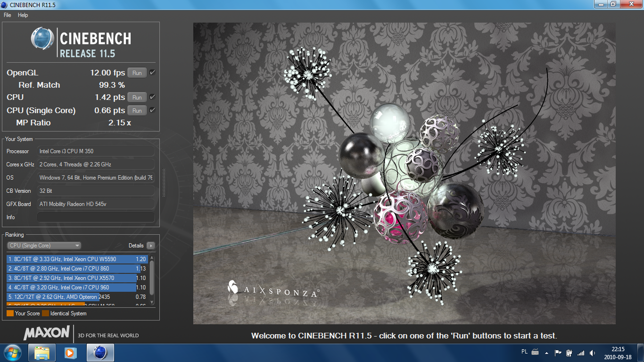Click the rendered benchmark scene image
Image resolution: width=644 pixels, height=362 pixels.
click(404, 173)
